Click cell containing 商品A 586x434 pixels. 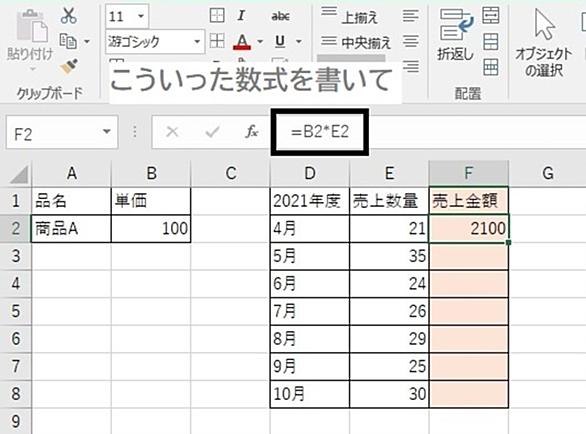pos(71,228)
